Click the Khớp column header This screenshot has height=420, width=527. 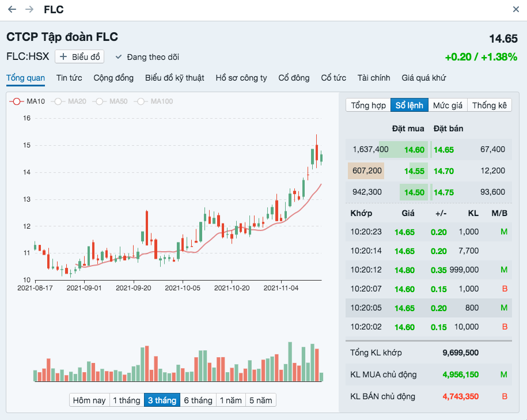(x=361, y=213)
